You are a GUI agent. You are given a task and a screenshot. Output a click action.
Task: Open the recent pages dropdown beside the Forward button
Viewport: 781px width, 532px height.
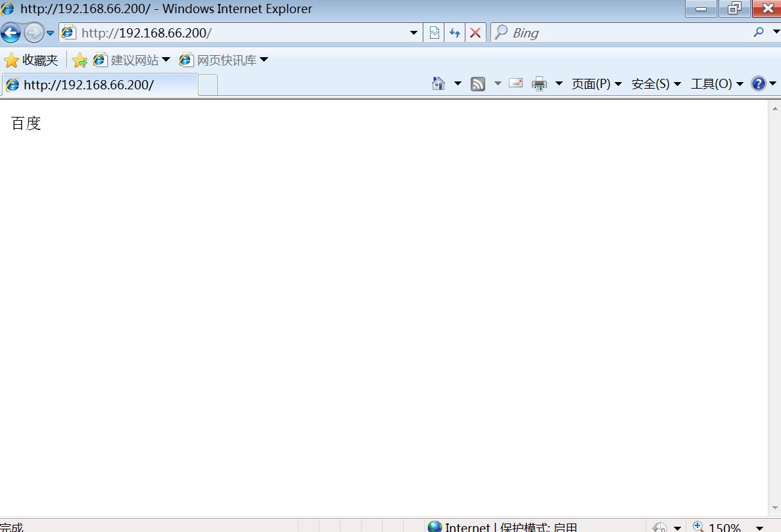coord(51,33)
